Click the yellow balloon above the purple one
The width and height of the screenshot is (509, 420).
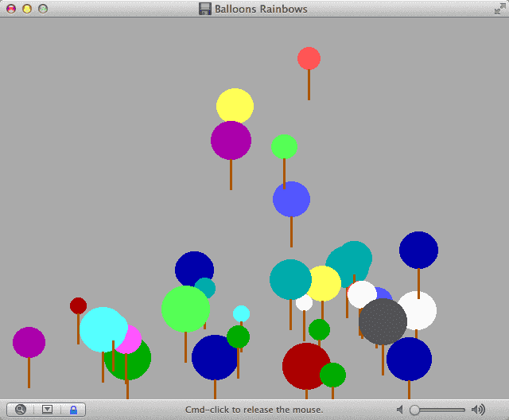(x=235, y=104)
